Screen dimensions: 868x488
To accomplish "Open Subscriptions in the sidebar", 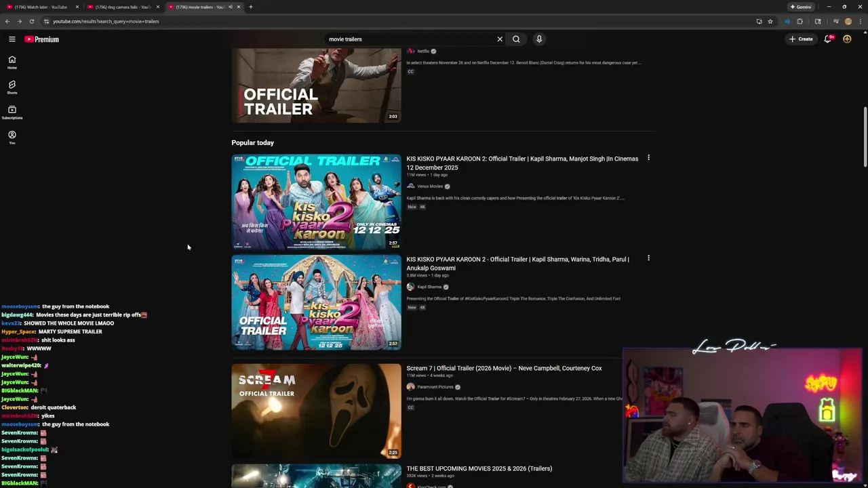I will click(x=12, y=113).
